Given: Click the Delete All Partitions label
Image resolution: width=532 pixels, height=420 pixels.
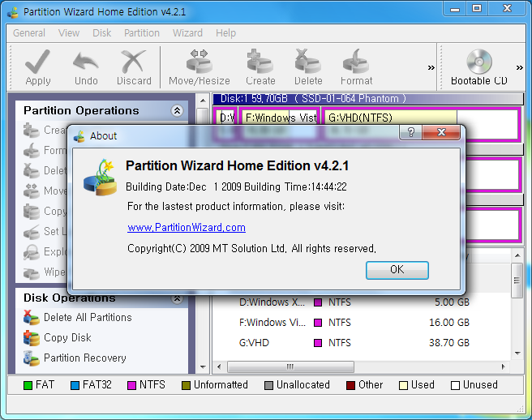Looking at the screenshot, I should click(x=88, y=318).
